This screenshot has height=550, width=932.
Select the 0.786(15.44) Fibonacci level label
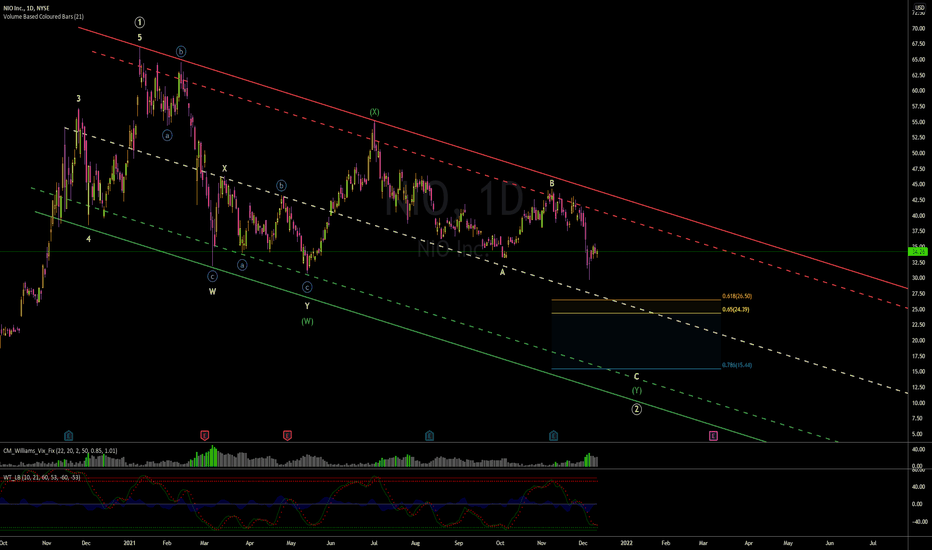pos(737,365)
